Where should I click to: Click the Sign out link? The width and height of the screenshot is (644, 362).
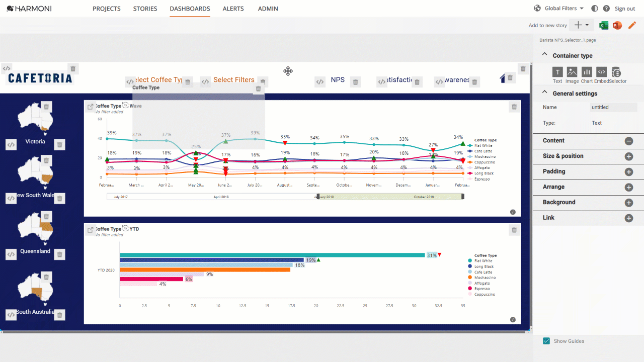625,9
